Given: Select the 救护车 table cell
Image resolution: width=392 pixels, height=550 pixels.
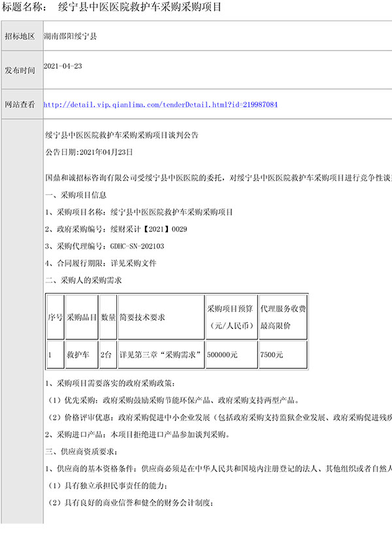Looking at the screenshot, I should (82, 354).
